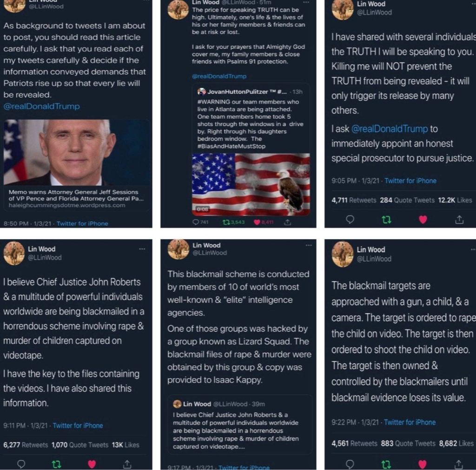Open the Pence memo wordpress article card
The height and width of the screenshot is (470, 476).
click(77, 165)
